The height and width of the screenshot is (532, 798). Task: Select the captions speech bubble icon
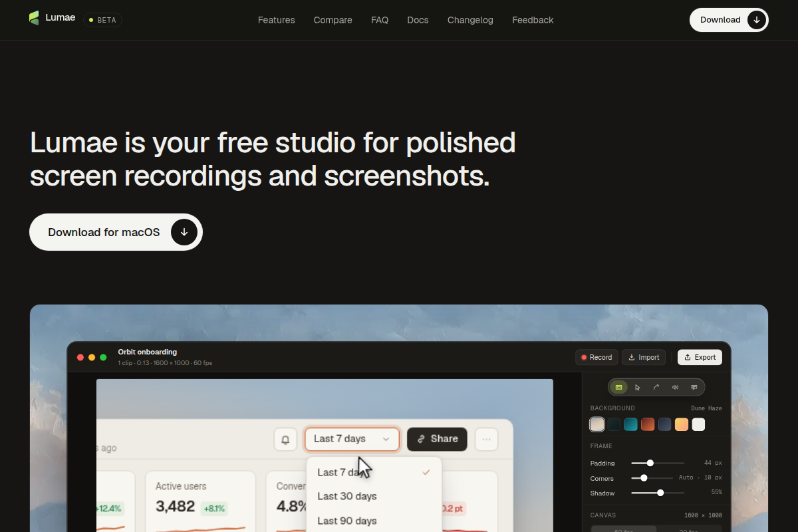pyautogui.click(x=694, y=387)
